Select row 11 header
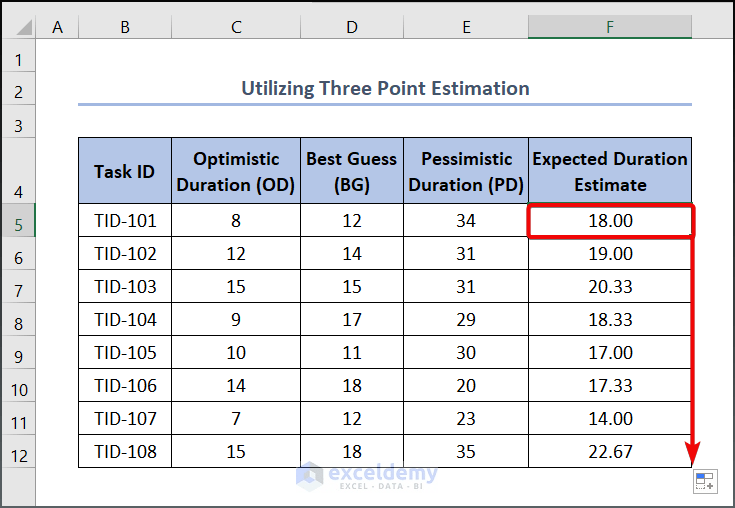This screenshot has height=508, width=735. pyautogui.click(x=18, y=418)
